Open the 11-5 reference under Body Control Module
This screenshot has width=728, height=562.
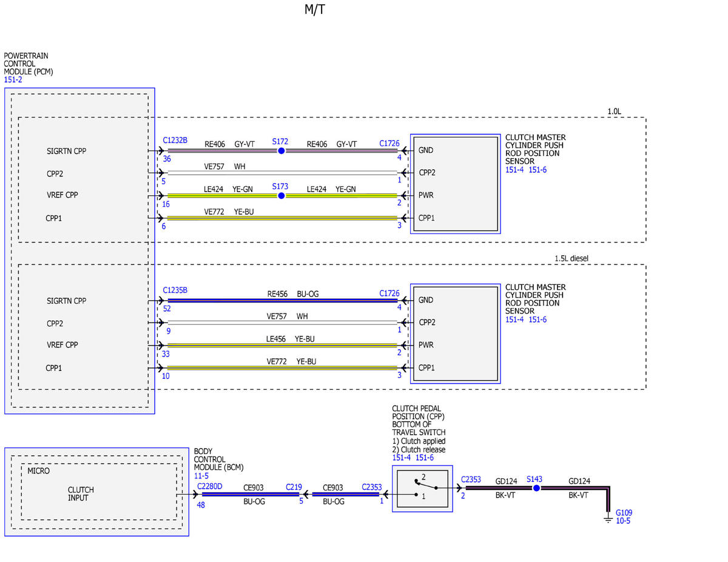point(201,477)
